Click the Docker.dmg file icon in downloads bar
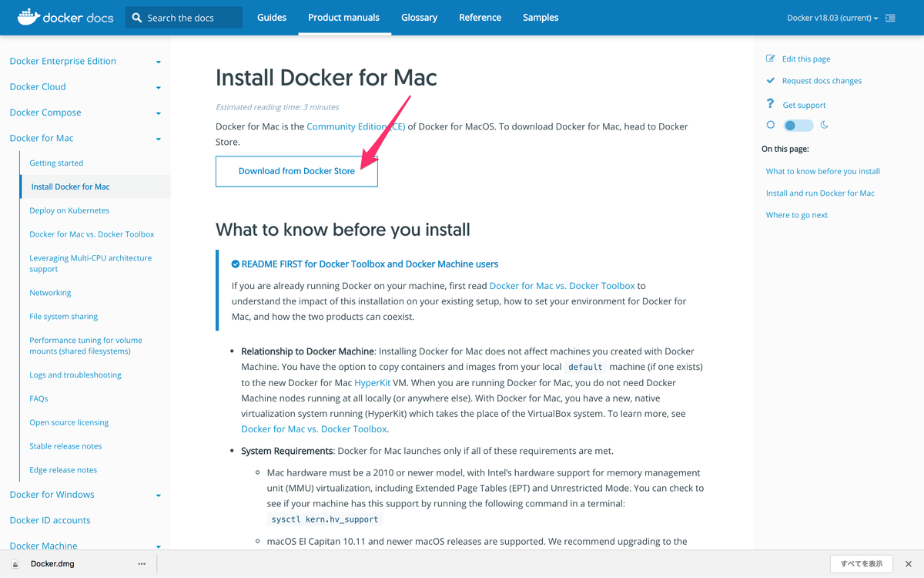This screenshot has height=578, width=924. [15, 564]
